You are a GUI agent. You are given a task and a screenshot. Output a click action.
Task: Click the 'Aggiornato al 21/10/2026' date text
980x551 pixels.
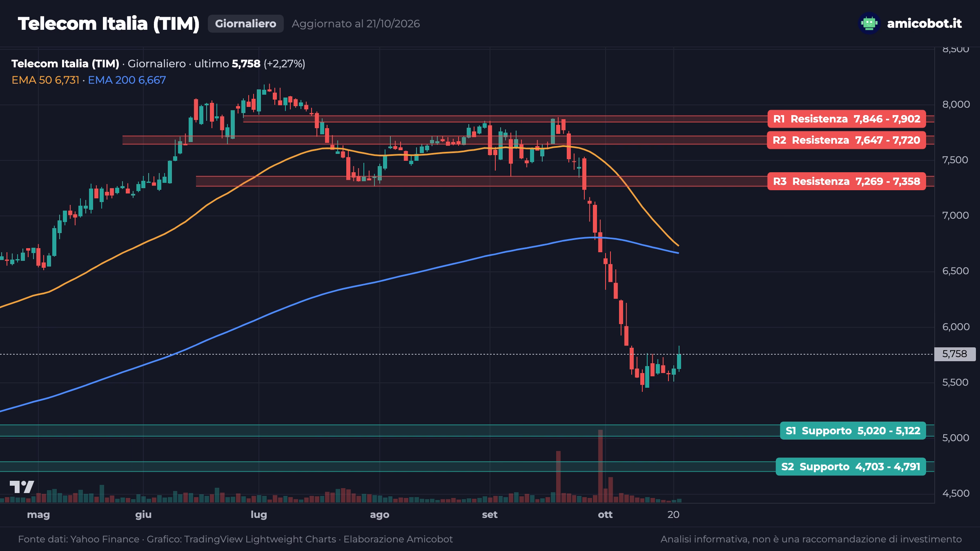pyautogui.click(x=356, y=24)
